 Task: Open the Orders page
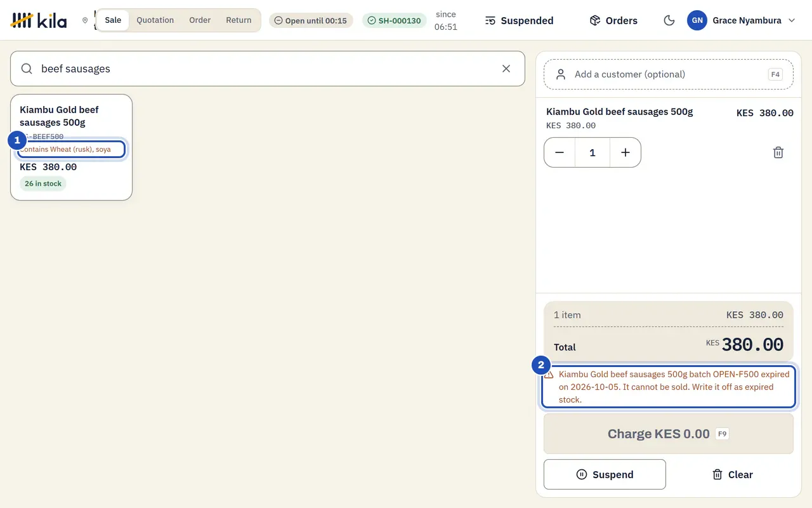613,20
